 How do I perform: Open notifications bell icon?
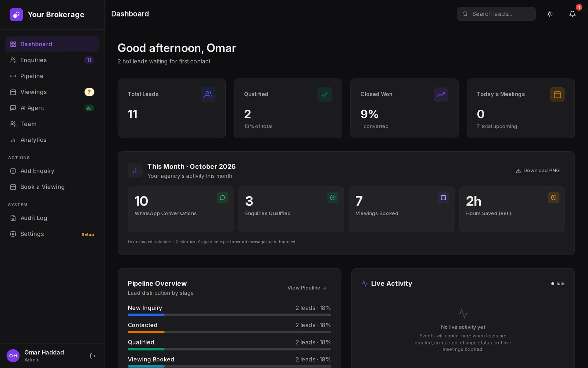point(572,14)
